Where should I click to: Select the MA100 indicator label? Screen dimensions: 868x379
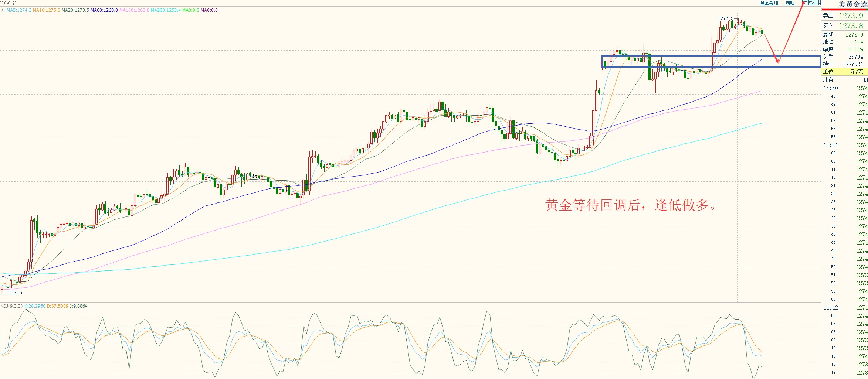[134, 10]
